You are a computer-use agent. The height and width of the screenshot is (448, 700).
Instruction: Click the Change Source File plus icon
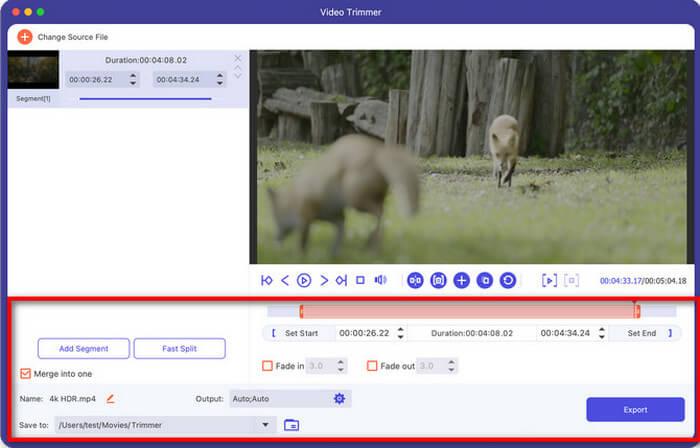[24, 37]
